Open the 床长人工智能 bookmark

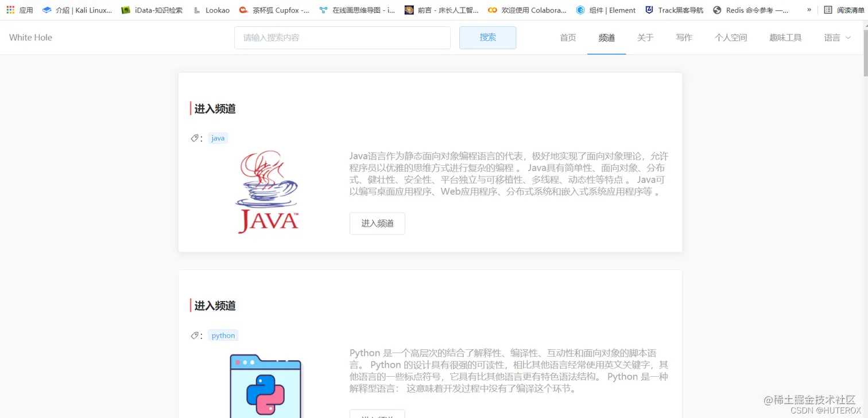coord(441,10)
